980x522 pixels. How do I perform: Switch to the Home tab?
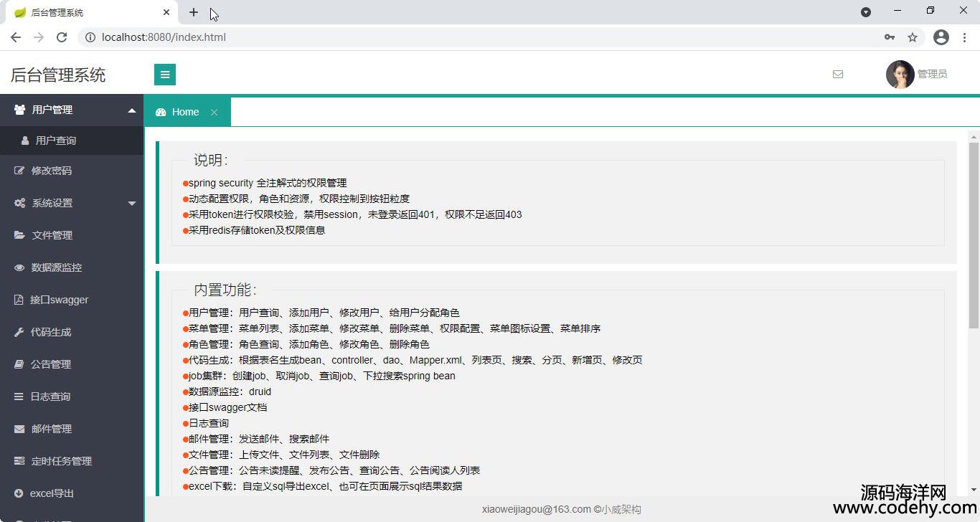point(184,112)
